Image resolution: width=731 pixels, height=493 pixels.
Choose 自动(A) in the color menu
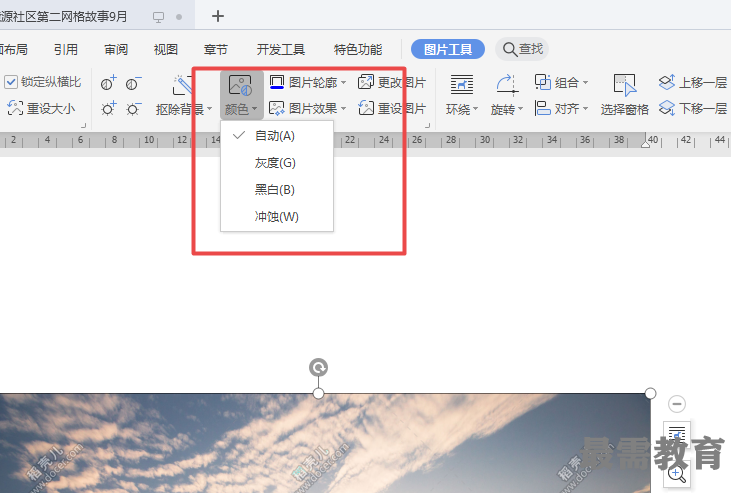pyautogui.click(x=277, y=136)
